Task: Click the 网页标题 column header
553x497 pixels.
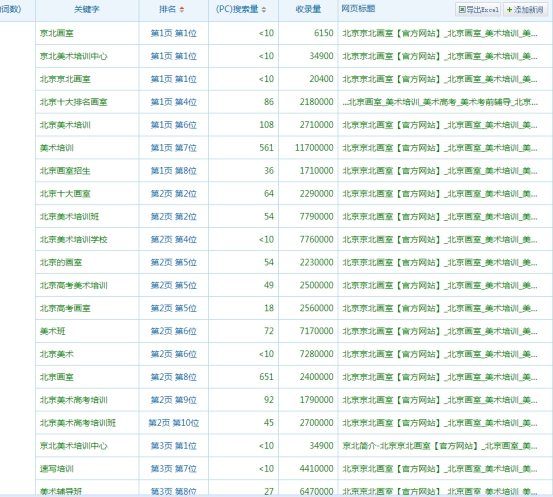Action: [x=358, y=9]
